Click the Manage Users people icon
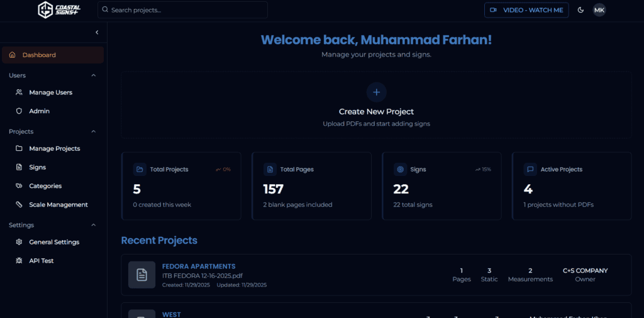Screen dimensions: 644x318 point(19,92)
